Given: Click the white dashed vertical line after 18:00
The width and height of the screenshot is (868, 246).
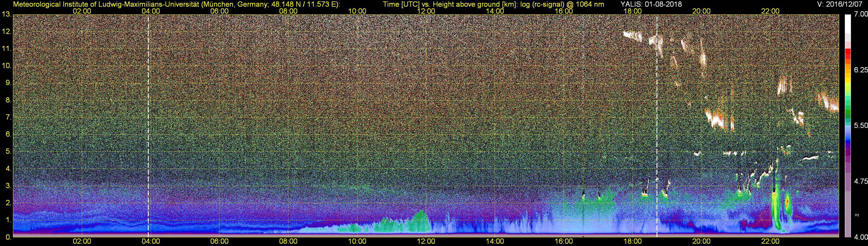Looking at the screenshot, I should (x=657, y=126).
